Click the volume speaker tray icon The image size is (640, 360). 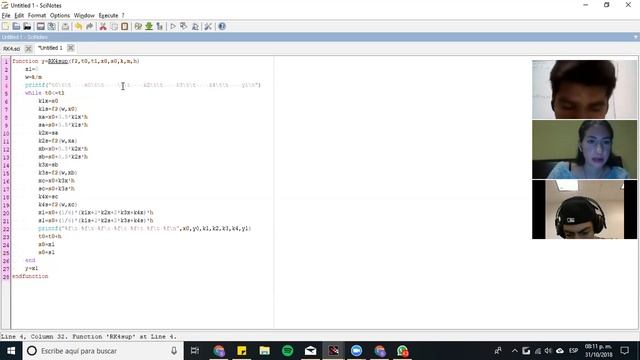[548, 351]
